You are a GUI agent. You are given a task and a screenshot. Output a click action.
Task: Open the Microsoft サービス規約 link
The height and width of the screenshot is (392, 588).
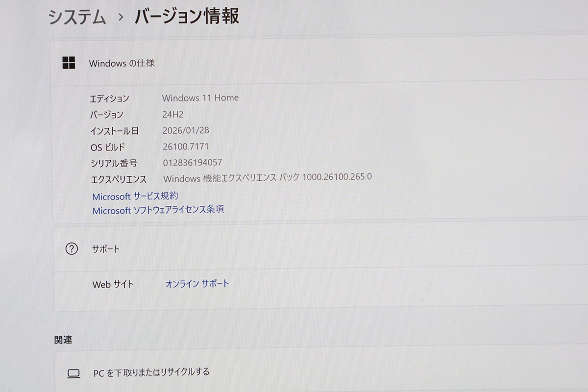(x=136, y=196)
